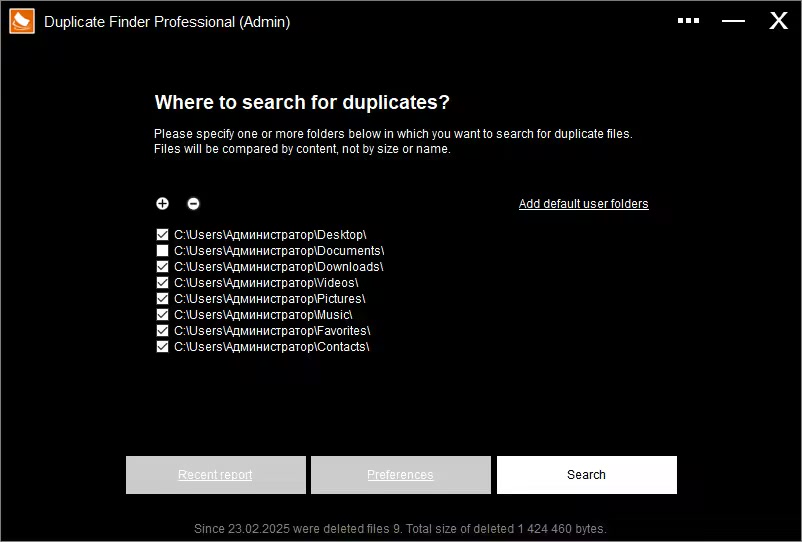Enable the Documents folder checkbox

(x=162, y=251)
